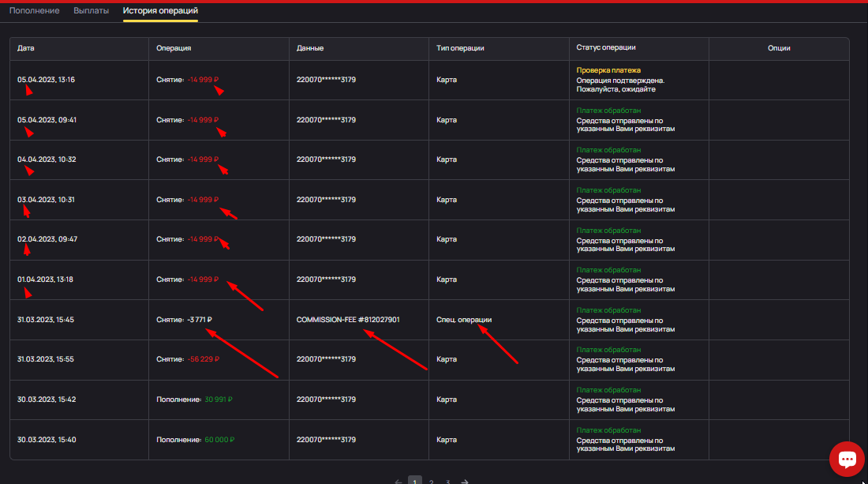This screenshot has width=868, height=484.
Task: Click the 05.04.2023, 13:16 date cell
Action: tap(46, 80)
